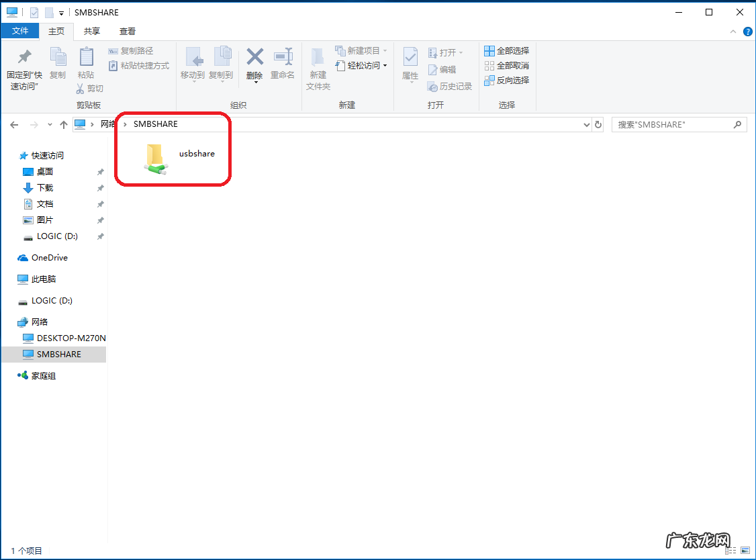
Task: Click the Delete (删除) X icon
Action: click(254, 56)
